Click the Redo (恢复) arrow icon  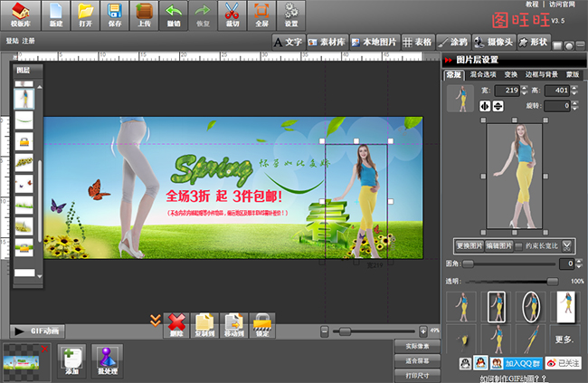click(203, 15)
